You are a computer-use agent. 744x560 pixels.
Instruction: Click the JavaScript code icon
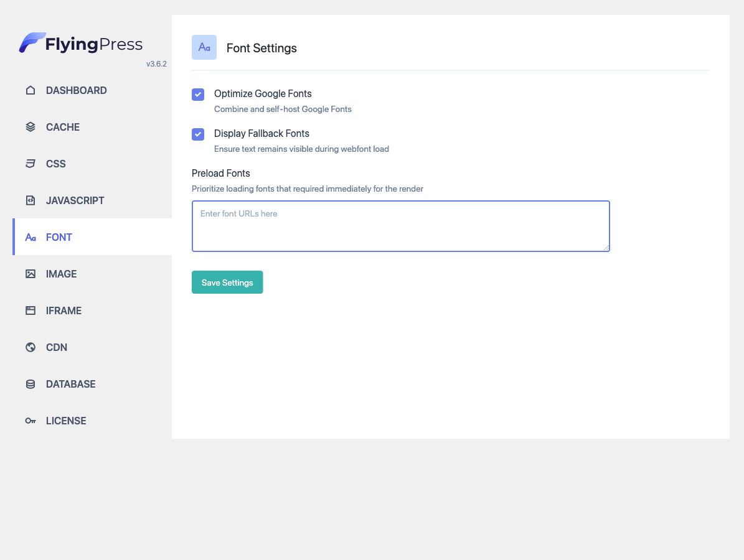pyautogui.click(x=31, y=200)
